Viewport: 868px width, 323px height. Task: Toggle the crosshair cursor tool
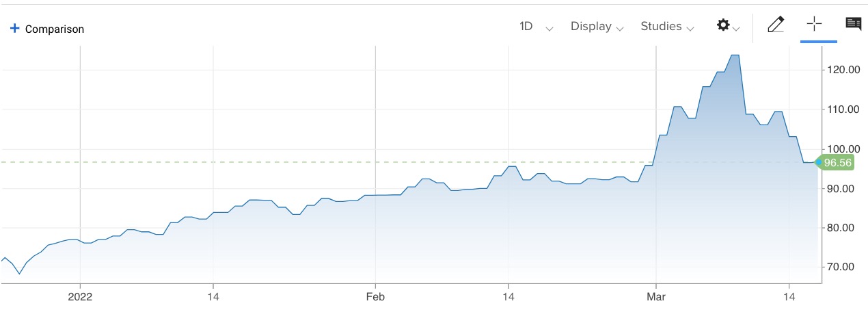point(813,25)
